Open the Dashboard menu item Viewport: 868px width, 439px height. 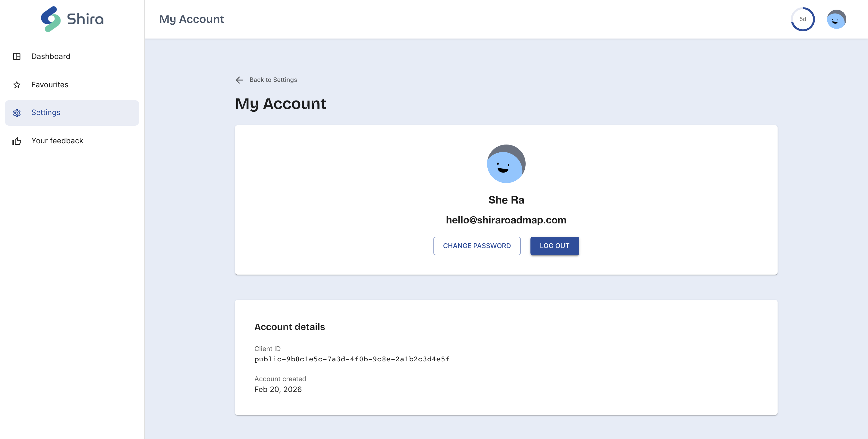(x=72, y=57)
